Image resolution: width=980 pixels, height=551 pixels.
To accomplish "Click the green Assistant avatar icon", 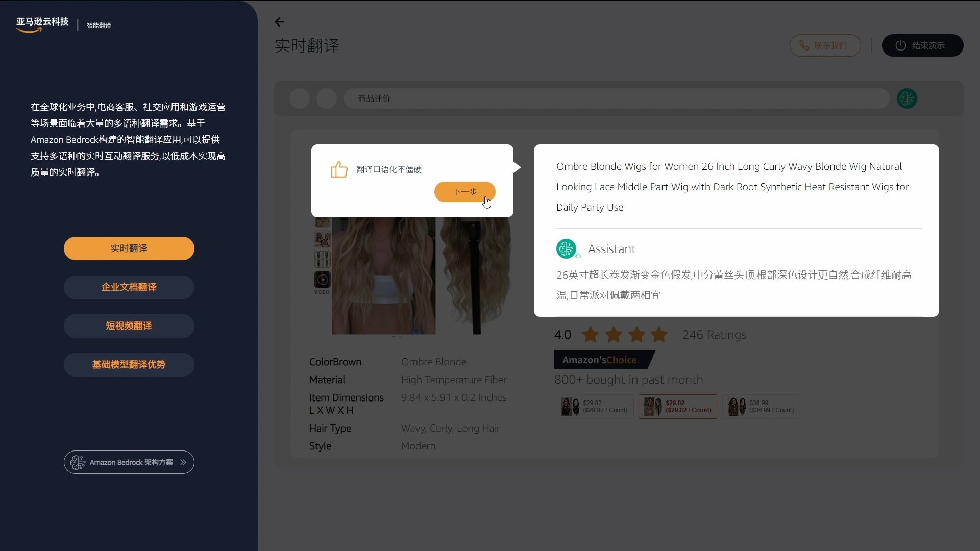I will [566, 249].
